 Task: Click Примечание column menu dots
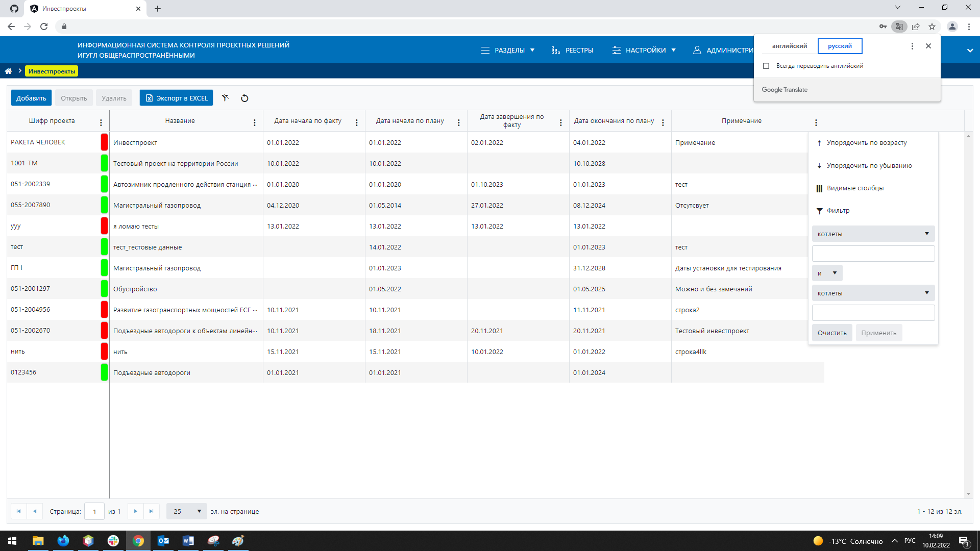click(816, 122)
